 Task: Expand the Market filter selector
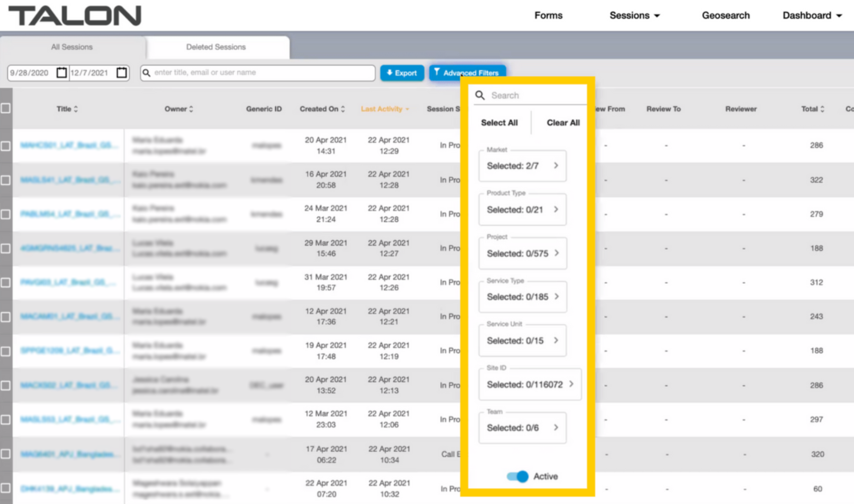[522, 166]
